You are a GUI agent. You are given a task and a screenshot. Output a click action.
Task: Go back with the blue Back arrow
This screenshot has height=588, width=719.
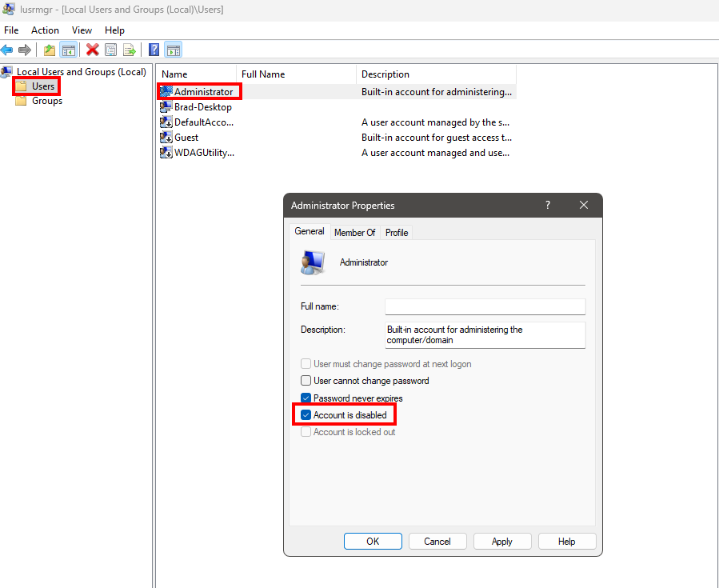tap(7, 50)
